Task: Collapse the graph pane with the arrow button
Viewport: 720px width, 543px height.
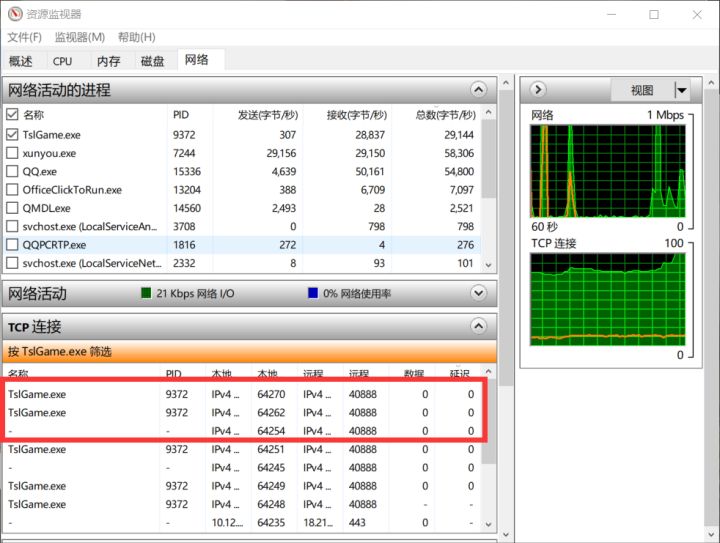Action: coord(538,89)
